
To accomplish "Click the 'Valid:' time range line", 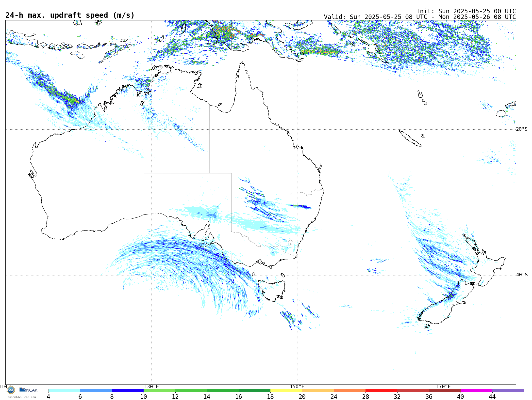I will point(420,17).
